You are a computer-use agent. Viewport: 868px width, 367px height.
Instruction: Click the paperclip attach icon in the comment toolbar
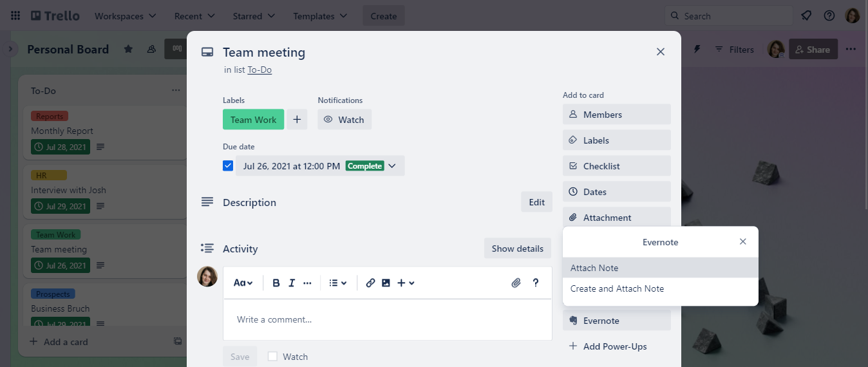point(516,283)
